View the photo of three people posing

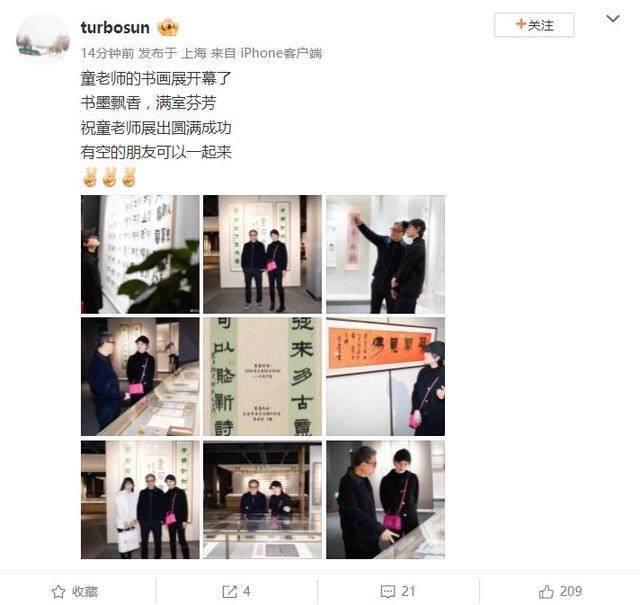click(140, 500)
